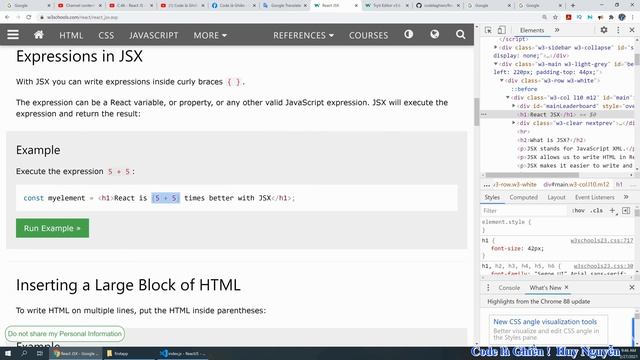This screenshot has height=360, width=640.
Task: Close the What's New drawer tab
Action: [567, 287]
